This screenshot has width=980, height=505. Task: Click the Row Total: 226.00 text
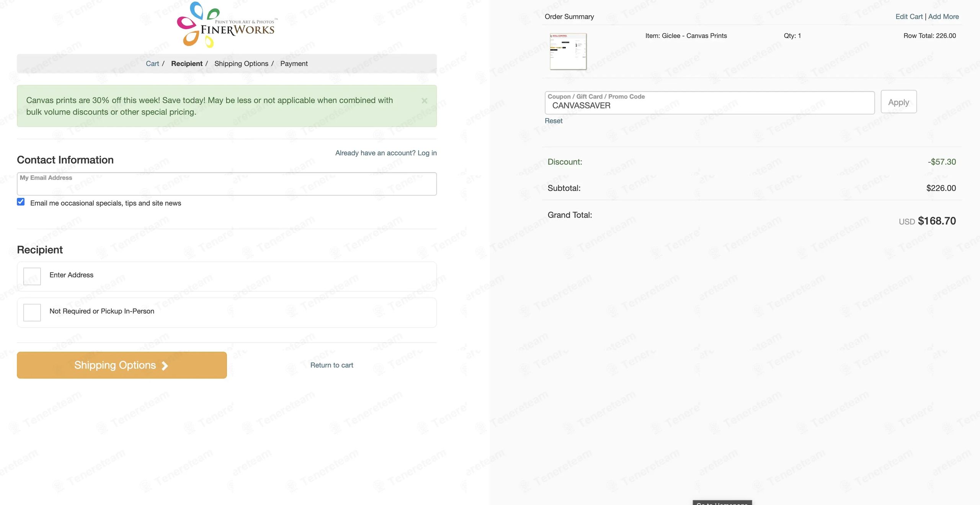pos(929,36)
